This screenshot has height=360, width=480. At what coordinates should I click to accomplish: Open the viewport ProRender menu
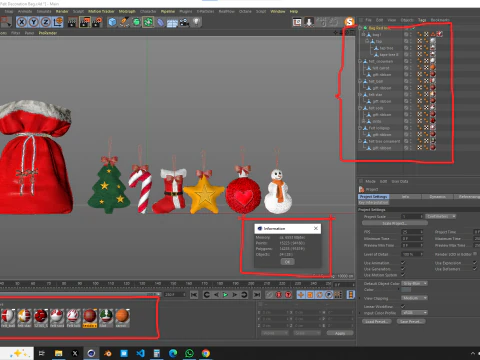pos(48,33)
